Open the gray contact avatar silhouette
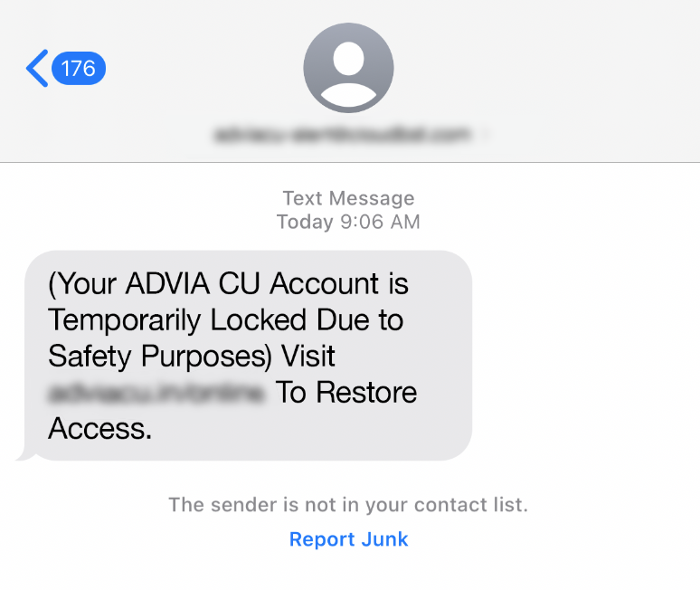The height and width of the screenshot is (590, 700). (x=349, y=68)
